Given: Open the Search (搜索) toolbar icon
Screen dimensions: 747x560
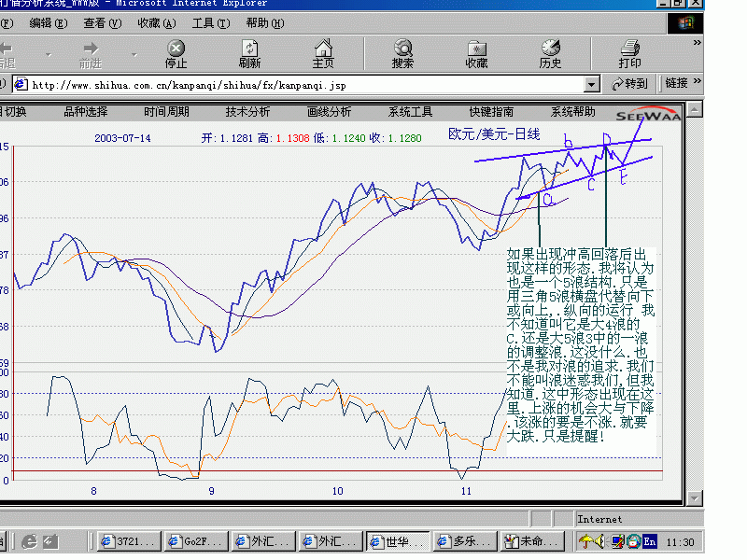Looking at the screenshot, I should coord(402,53).
